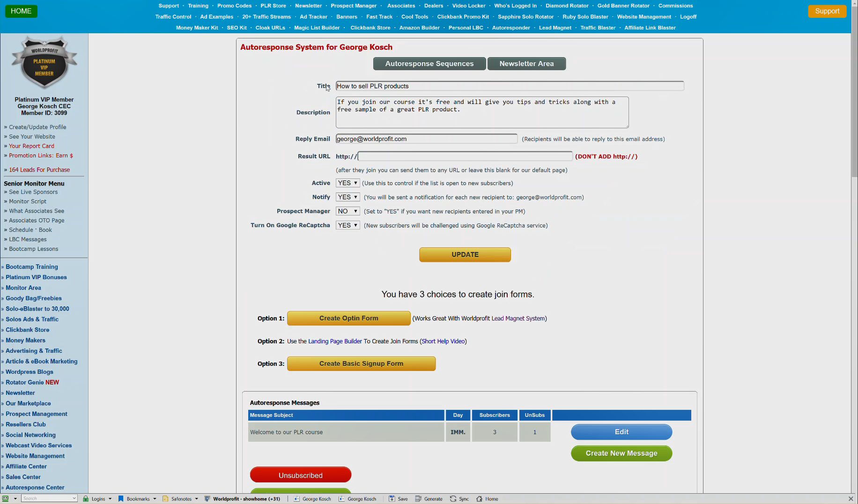Image resolution: width=858 pixels, height=504 pixels.
Task: Open Prospect Management in sidebar
Action: coord(37,414)
